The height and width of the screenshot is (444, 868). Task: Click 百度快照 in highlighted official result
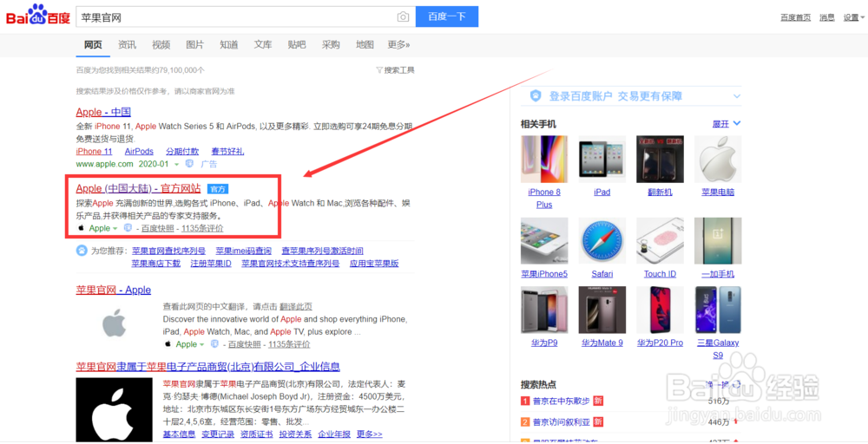(x=157, y=228)
